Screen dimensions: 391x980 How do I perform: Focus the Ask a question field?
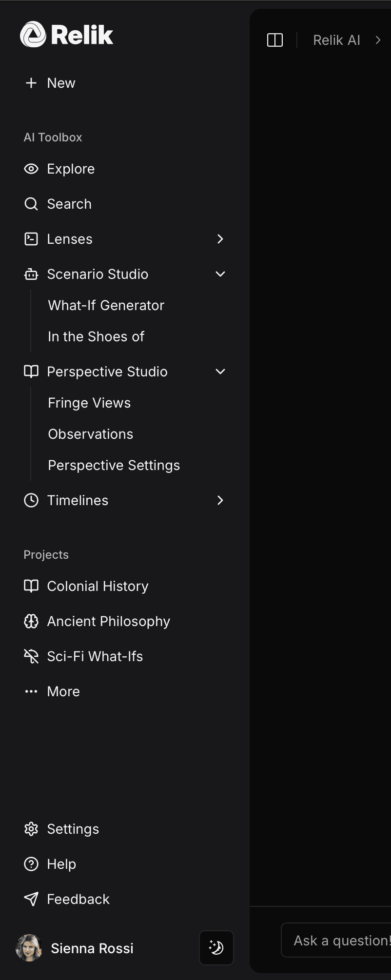click(336, 941)
